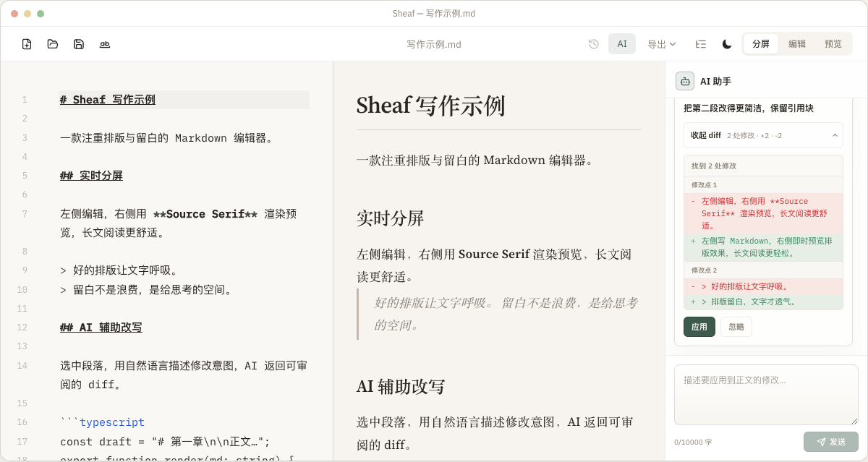Screen dimensions: 868x462
Task: Switch to the 预览 preview tab
Action: point(833,44)
